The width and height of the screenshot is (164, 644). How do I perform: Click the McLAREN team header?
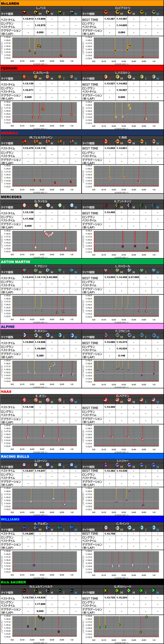click(x=82, y=3)
